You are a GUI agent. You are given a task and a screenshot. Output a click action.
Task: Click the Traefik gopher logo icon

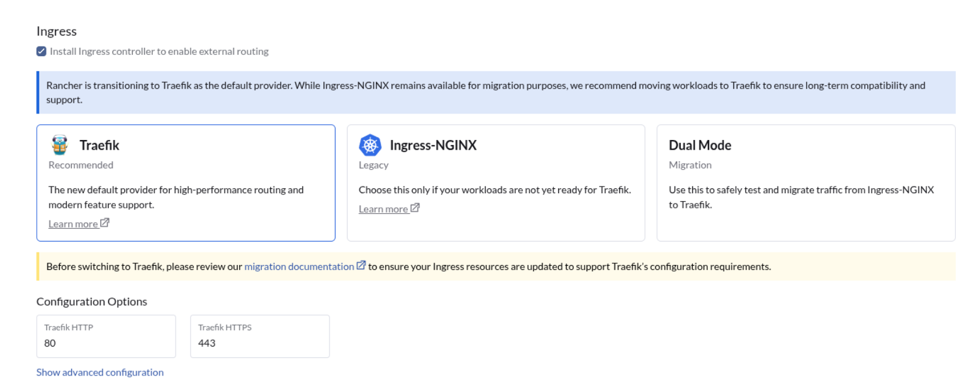click(x=59, y=145)
